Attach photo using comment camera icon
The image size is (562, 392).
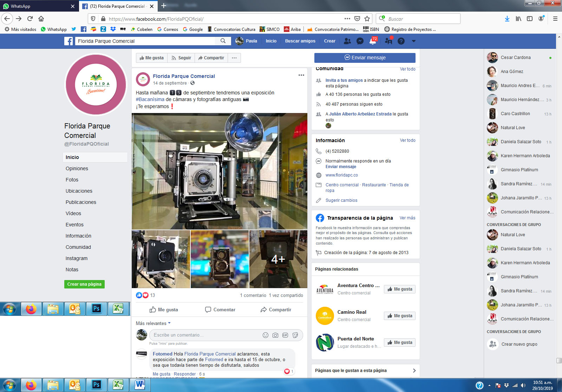(275, 335)
